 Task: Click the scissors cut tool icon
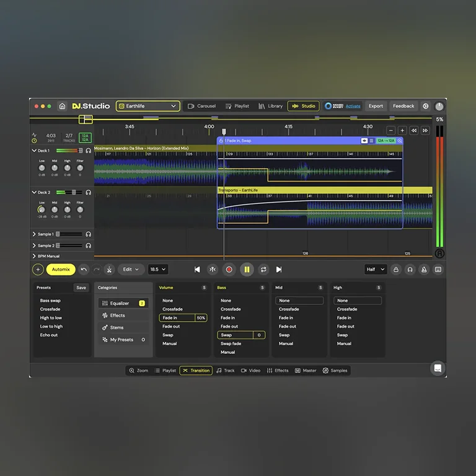(109, 270)
